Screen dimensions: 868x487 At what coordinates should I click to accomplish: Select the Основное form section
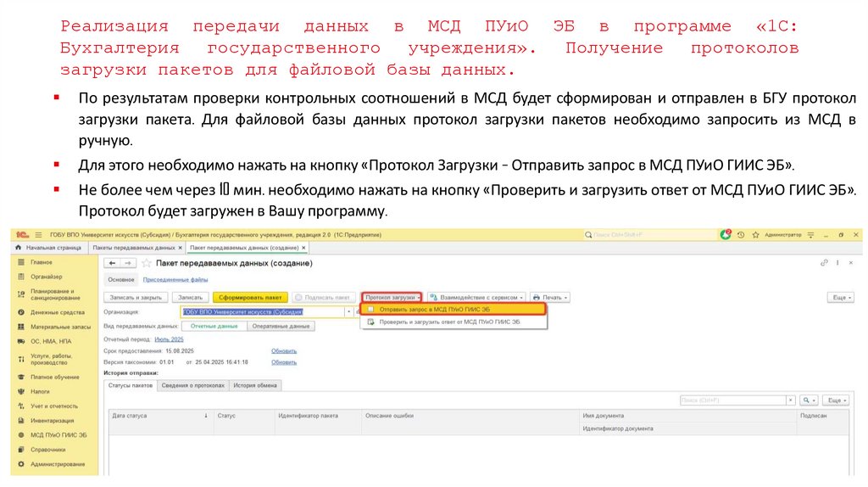pos(121,280)
